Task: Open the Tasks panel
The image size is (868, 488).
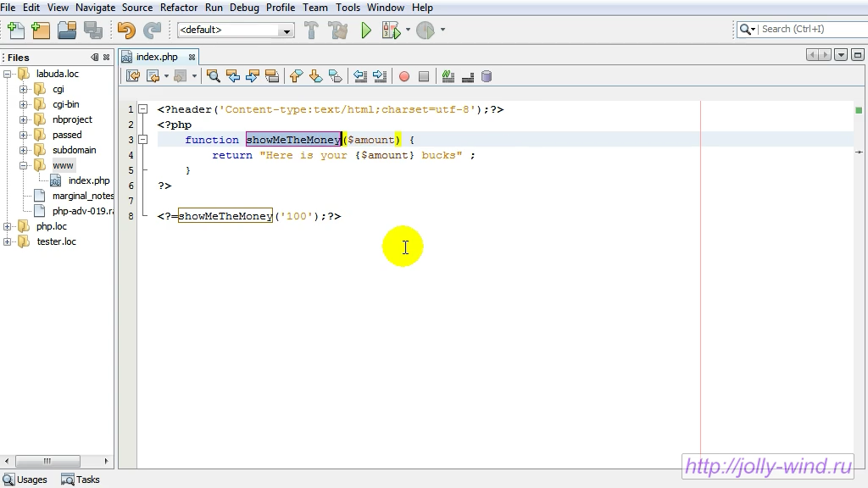Action: point(81,480)
